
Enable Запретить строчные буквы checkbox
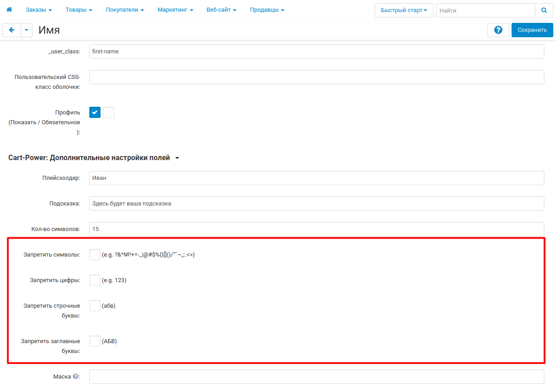tap(95, 306)
